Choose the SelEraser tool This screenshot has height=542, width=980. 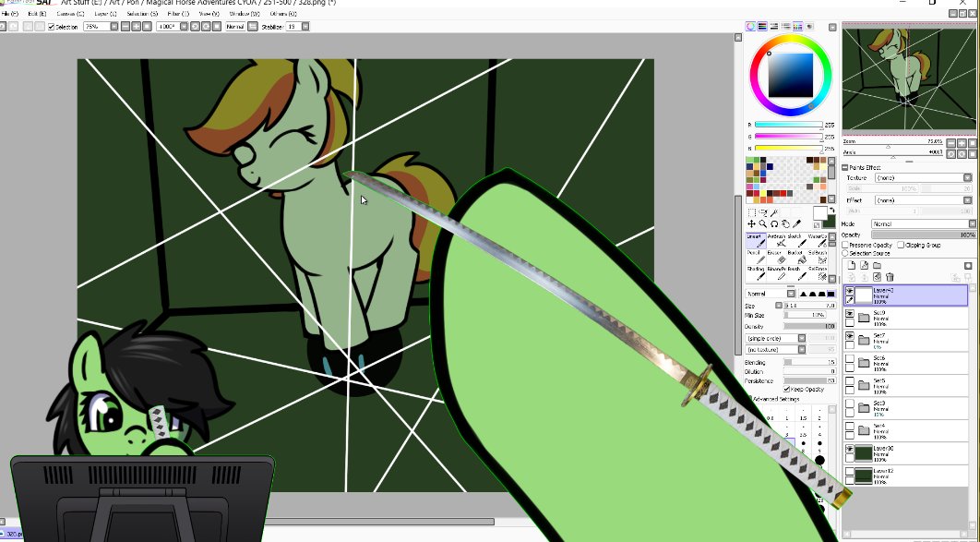click(x=818, y=273)
